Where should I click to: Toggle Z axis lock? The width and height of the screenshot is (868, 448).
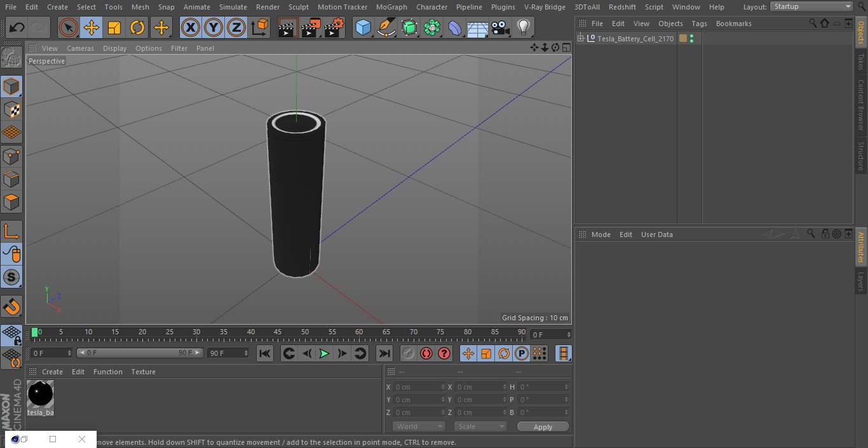(236, 27)
